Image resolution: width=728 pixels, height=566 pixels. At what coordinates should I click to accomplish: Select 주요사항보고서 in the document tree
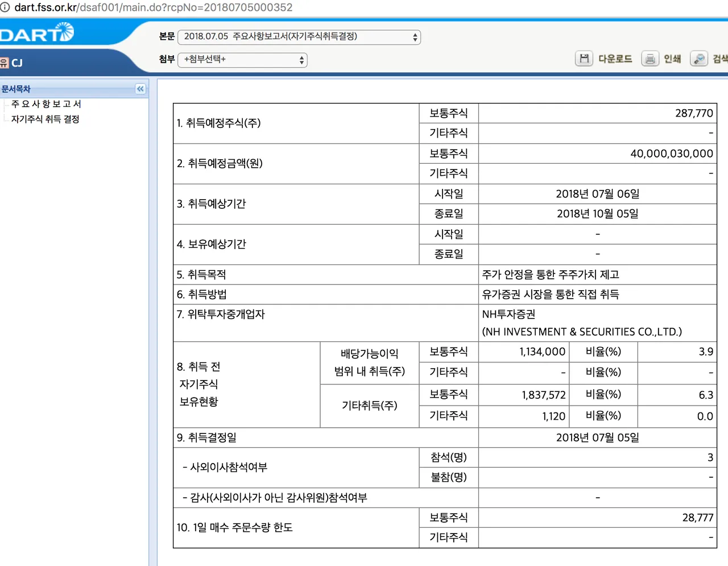tap(46, 104)
